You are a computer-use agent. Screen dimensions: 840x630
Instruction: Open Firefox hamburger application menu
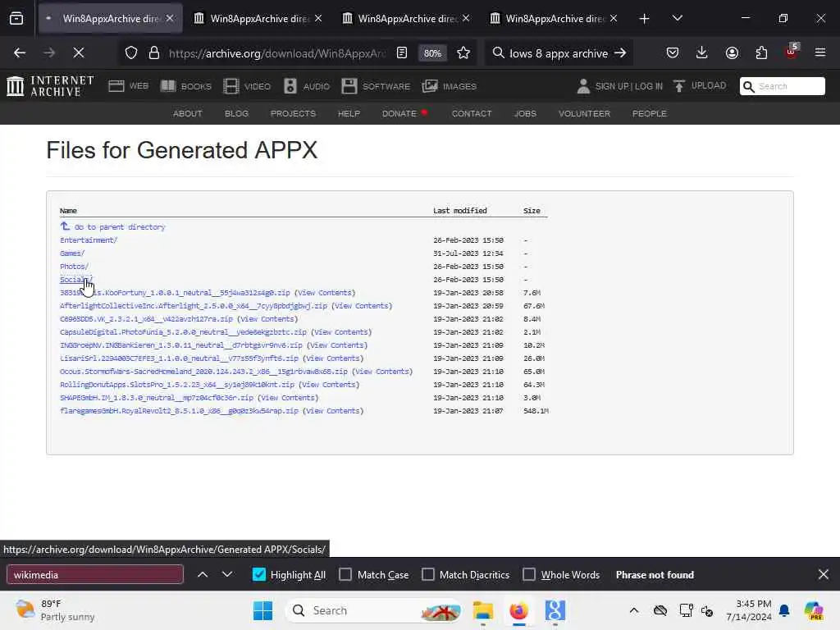[820, 52]
